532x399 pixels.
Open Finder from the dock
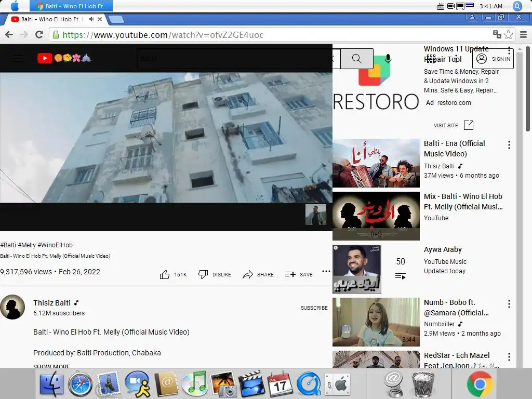coord(51,384)
